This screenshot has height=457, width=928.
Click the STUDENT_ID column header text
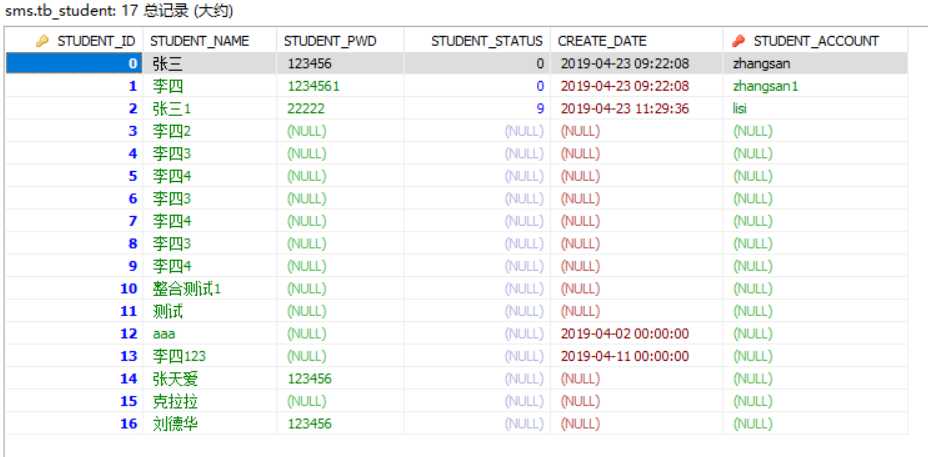pos(96,41)
